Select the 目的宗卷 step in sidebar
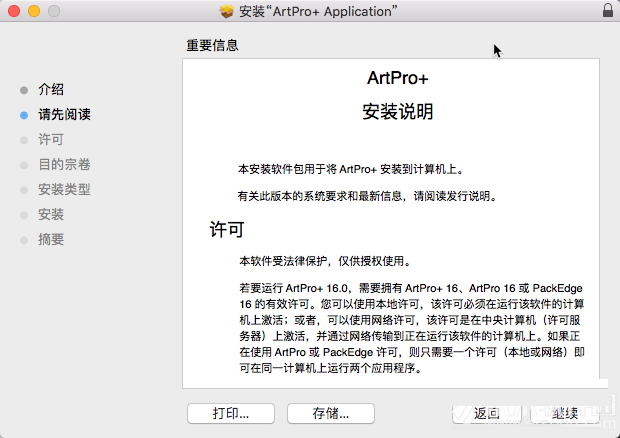620x438 pixels. 64,164
